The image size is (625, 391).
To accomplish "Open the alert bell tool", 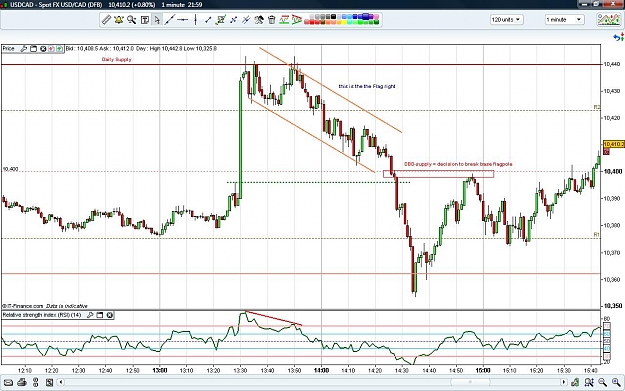I will tap(119, 20).
